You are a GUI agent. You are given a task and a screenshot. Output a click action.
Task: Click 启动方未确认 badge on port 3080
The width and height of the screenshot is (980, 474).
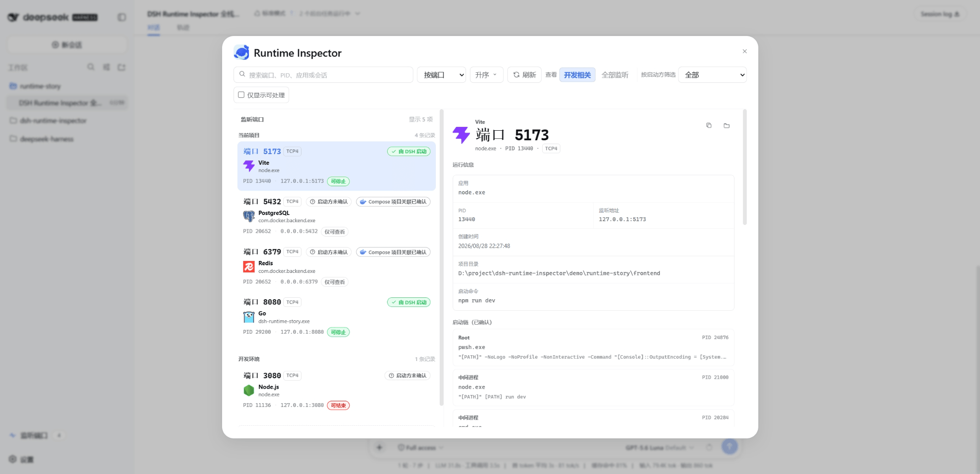point(408,375)
